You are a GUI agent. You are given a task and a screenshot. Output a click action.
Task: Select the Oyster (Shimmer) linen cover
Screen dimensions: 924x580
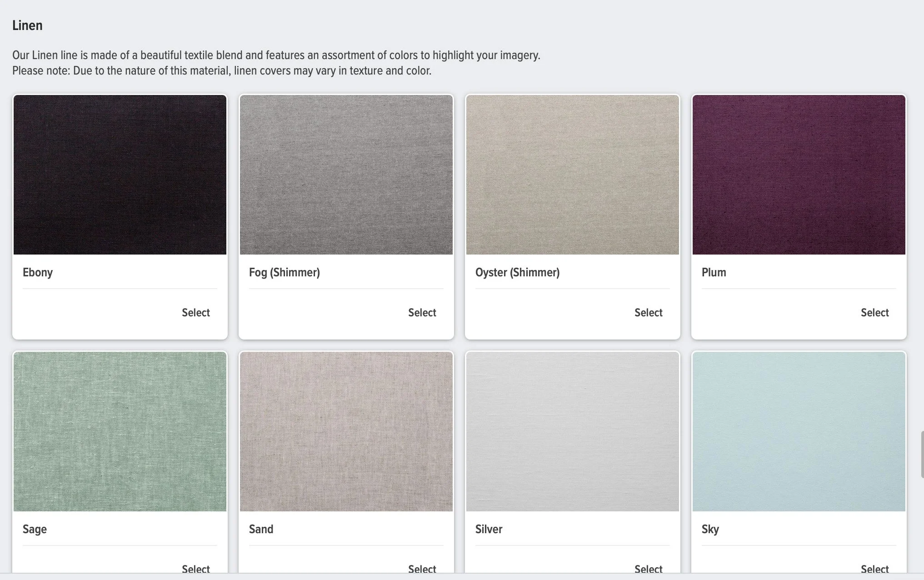[x=648, y=312]
